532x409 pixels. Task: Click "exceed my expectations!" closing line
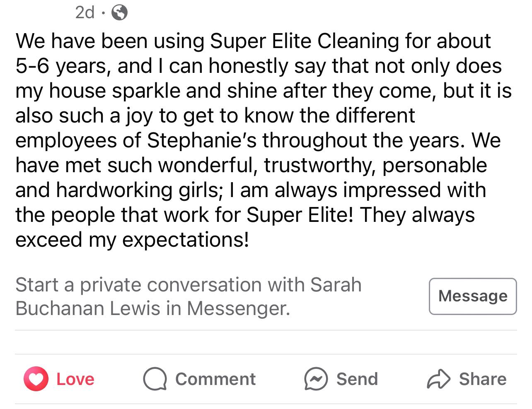132,240
